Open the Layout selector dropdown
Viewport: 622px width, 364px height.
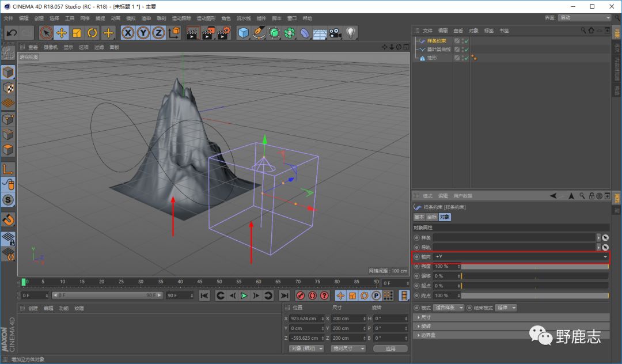point(585,18)
